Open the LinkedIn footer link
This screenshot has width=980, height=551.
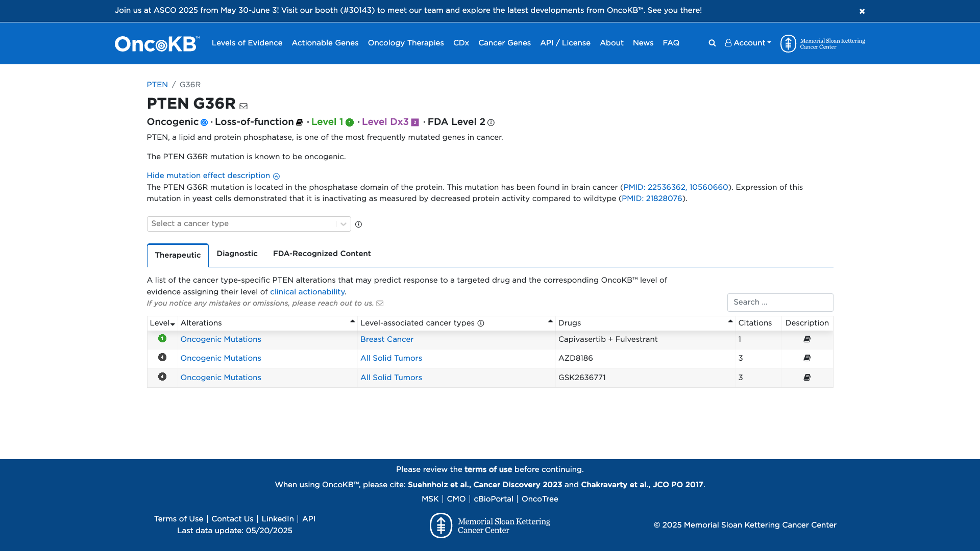(278, 519)
